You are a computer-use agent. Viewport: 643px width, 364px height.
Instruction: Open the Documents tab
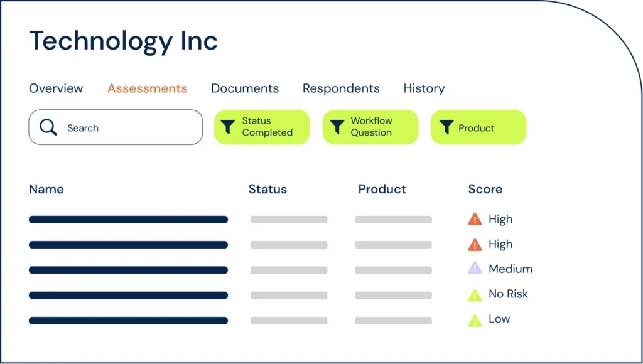pos(245,88)
